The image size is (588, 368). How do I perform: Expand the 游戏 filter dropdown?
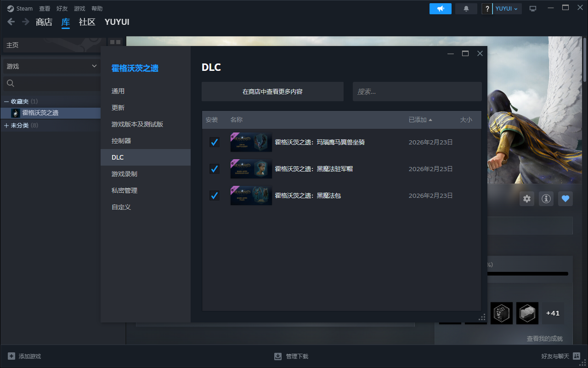click(51, 66)
